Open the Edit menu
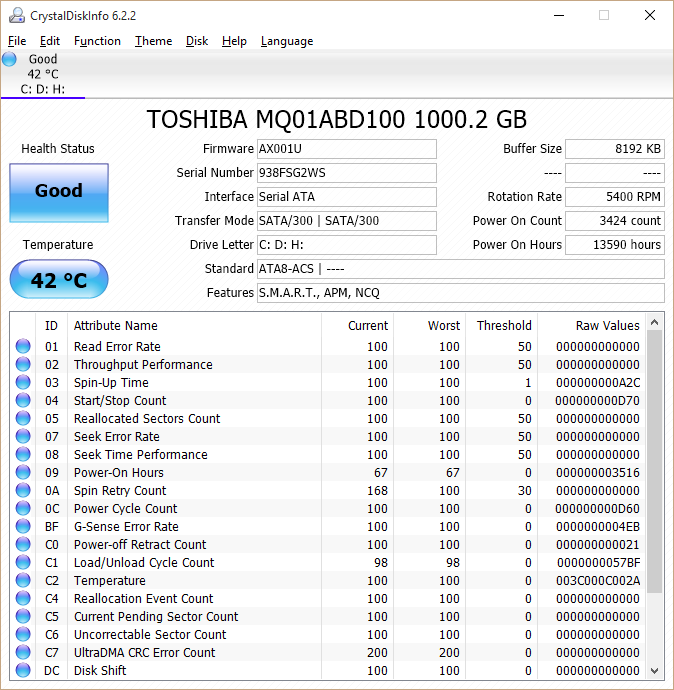The width and height of the screenshot is (674, 690). [50, 41]
